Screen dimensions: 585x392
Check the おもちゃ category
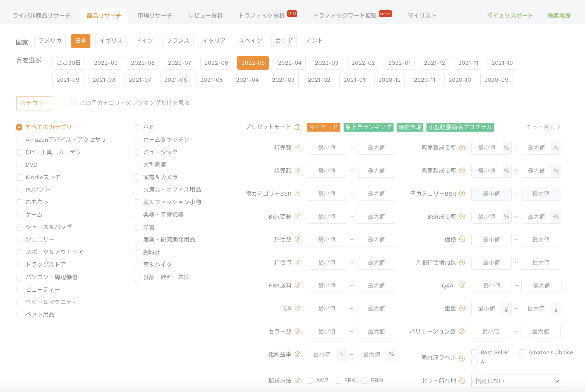(19, 202)
